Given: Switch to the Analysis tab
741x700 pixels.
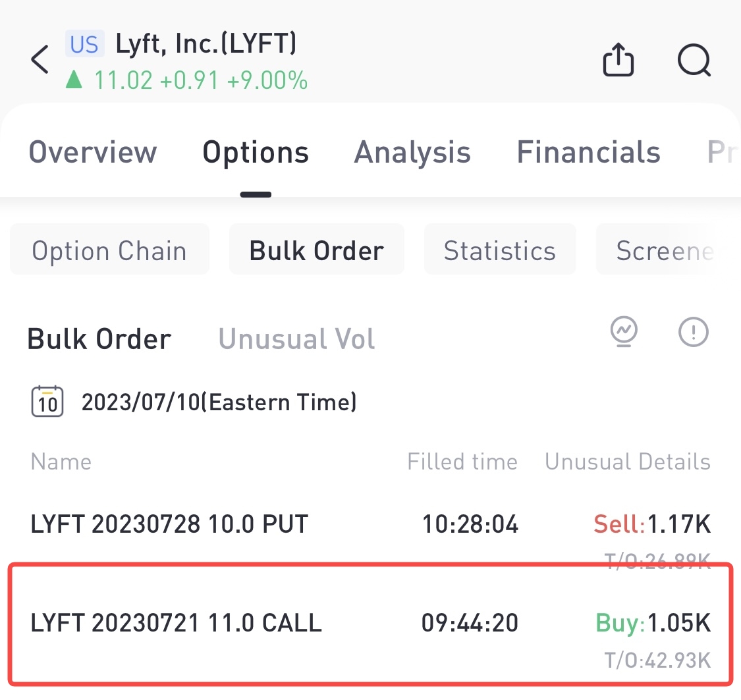Looking at the screenshot, I should tap(412, 152).
